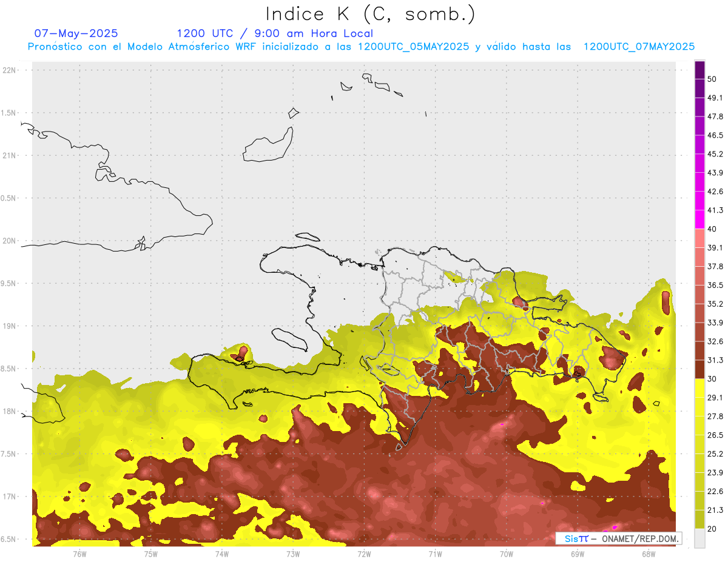Select the 69W longitude label
Viewport: 728px width, 562px height.
coord(578,554)
